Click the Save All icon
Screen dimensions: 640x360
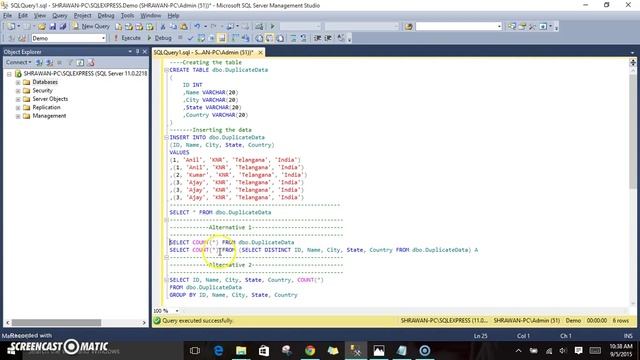(63, 27)
